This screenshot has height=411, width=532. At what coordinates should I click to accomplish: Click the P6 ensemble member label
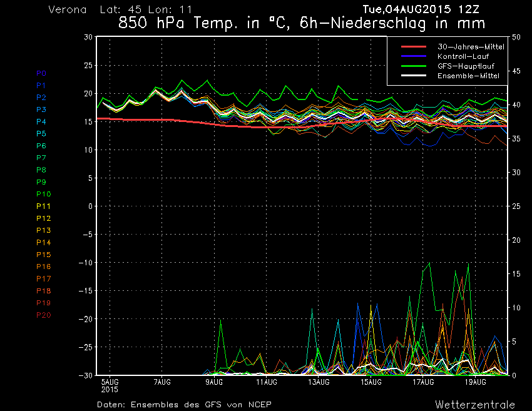41,146
